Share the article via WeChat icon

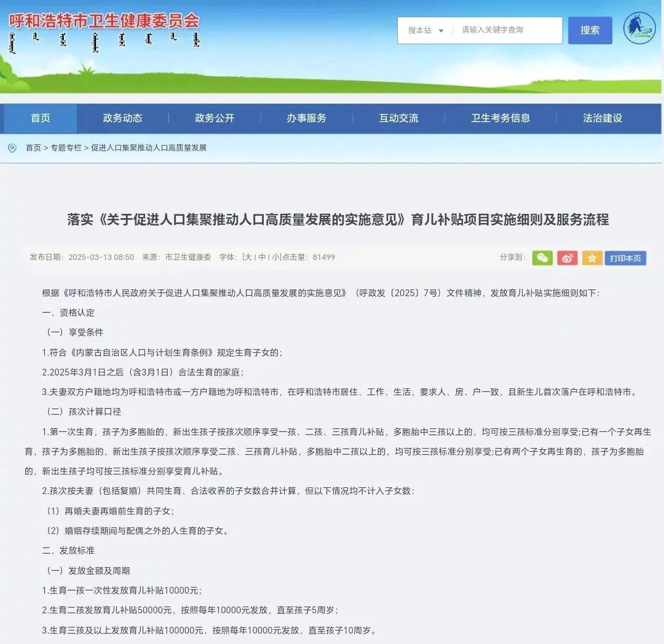pos(542,258)
